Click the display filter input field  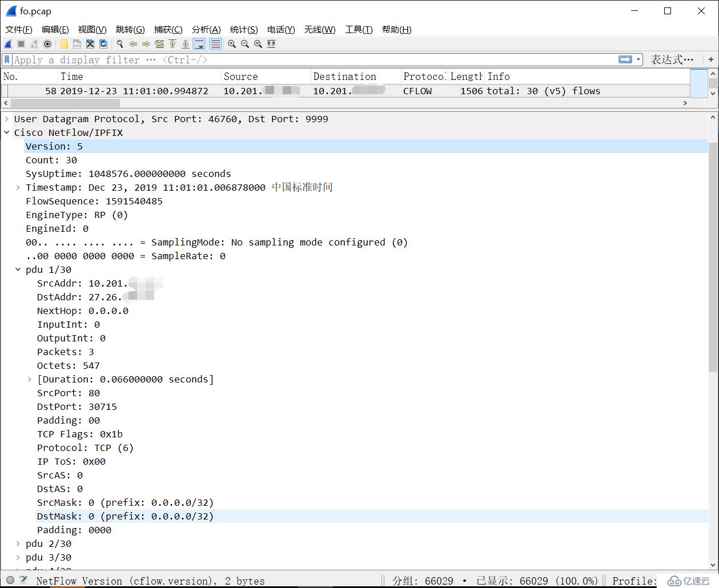coord(314,59)
